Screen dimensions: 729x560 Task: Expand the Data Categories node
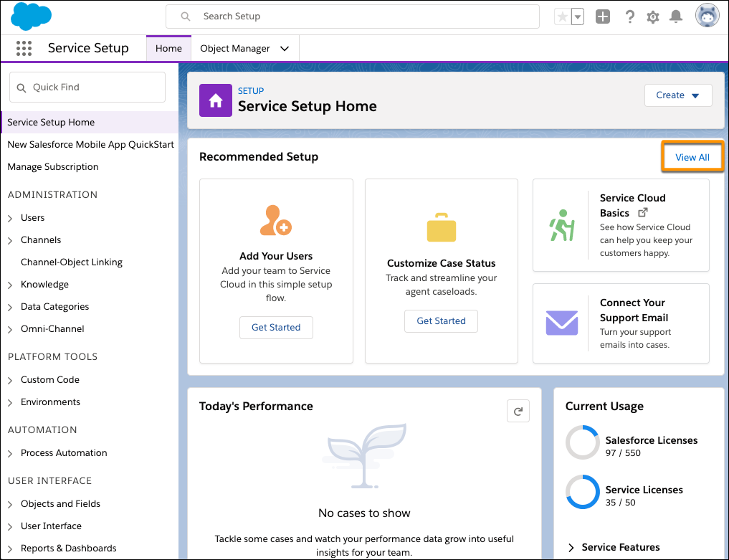click(x=10, y=307)
